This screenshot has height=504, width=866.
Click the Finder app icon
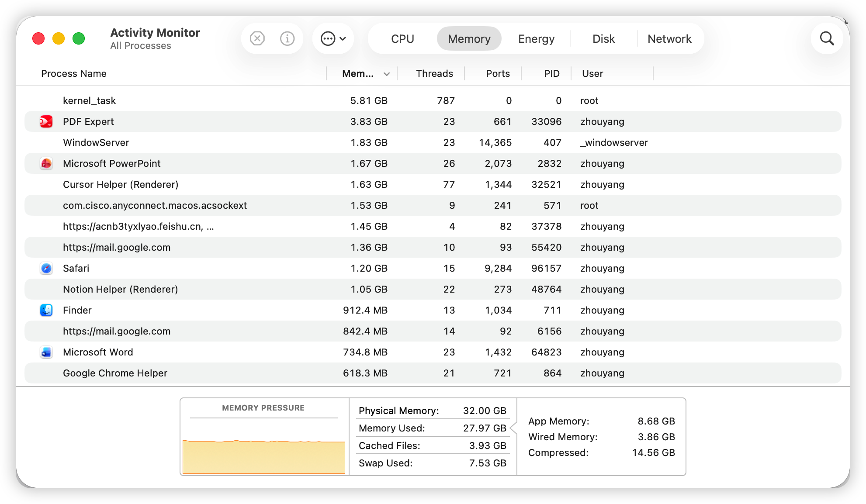[x=46, y=310]
